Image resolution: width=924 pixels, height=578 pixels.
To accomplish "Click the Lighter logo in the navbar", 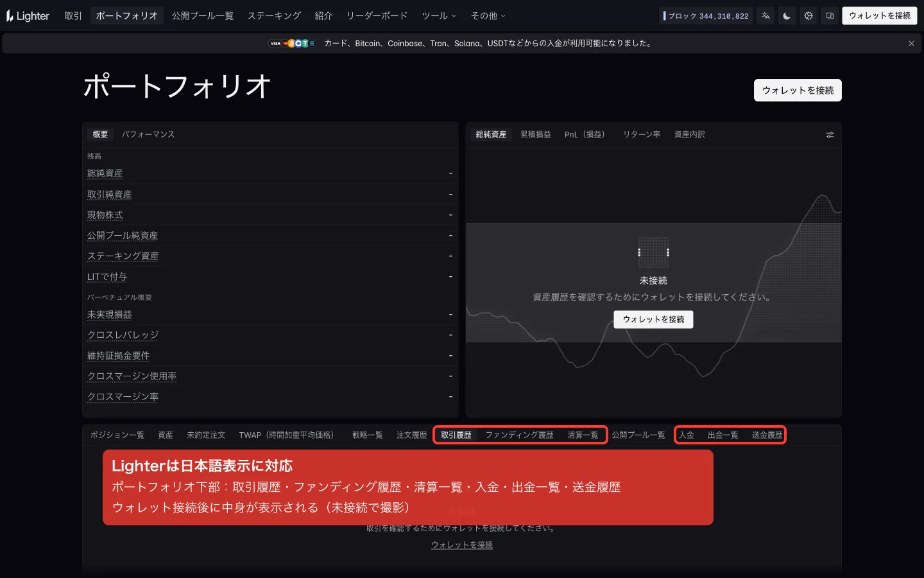I will coord(28,16).
